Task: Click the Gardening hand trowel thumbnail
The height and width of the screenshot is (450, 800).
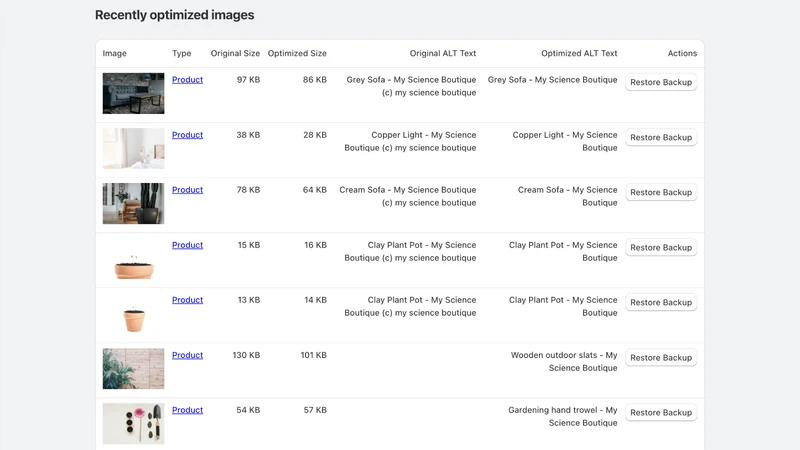Action: coord(133,424)
